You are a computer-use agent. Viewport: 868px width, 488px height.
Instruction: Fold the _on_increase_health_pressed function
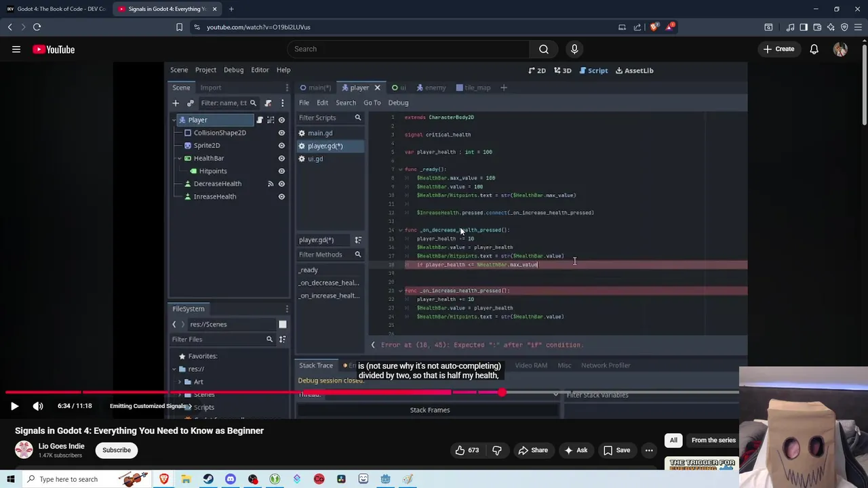tap(400, 291)
